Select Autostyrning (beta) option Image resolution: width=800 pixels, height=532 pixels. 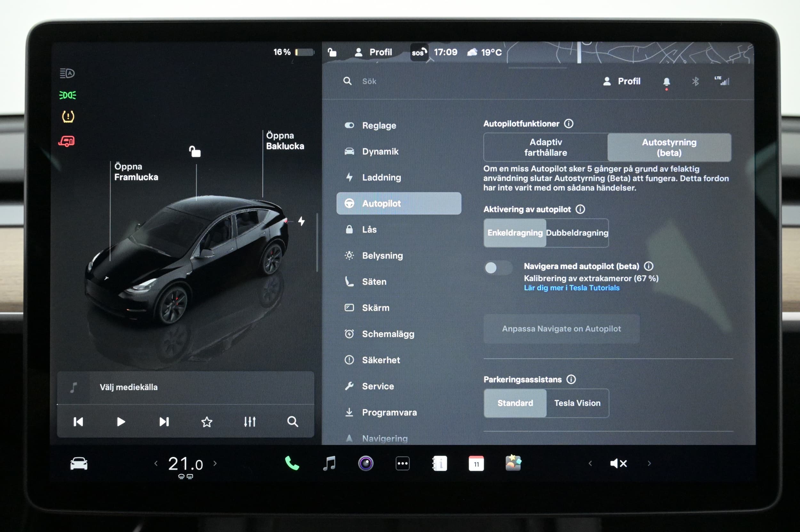pyautogui.click(x=669, y=147)
